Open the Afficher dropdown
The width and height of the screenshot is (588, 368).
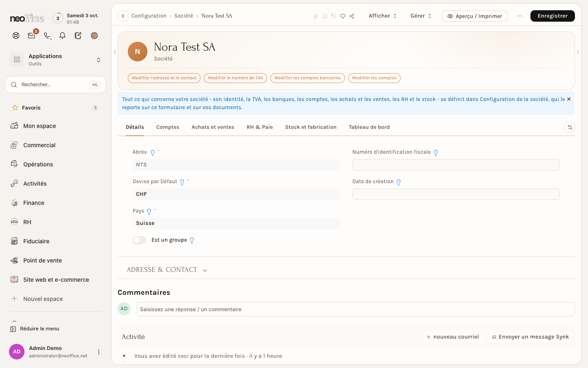383,16
